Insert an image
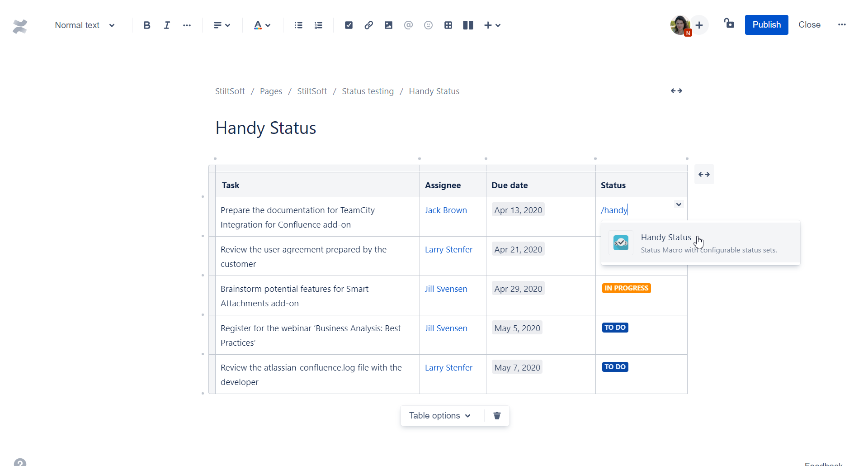This screenshot has height=466, width=868. point(388,25)
